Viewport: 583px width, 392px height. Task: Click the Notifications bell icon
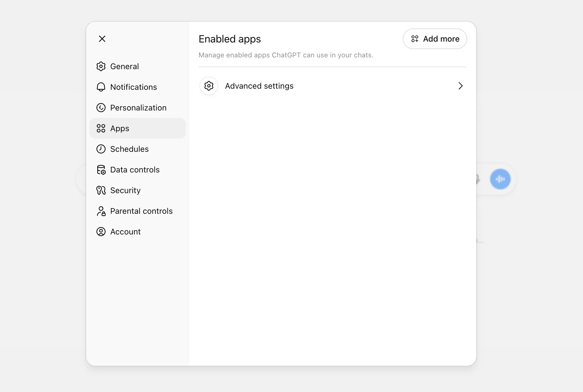coord(101,87)
